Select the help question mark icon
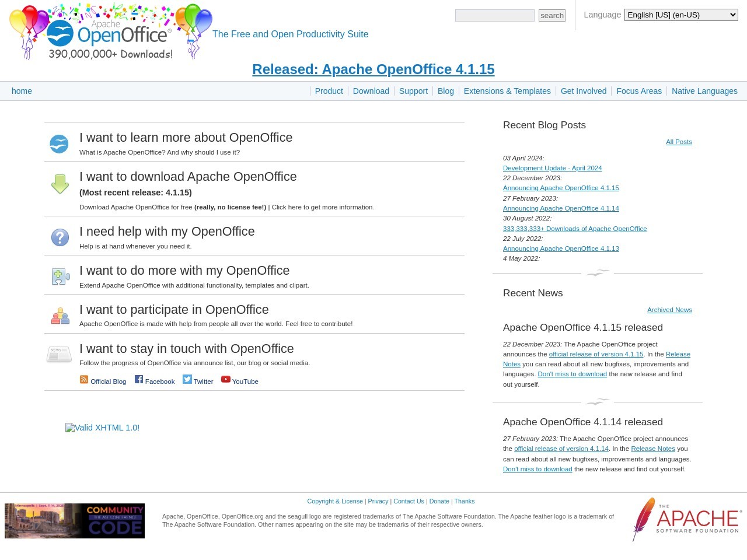Screen dimensions: 747x560 coord(60,237)
